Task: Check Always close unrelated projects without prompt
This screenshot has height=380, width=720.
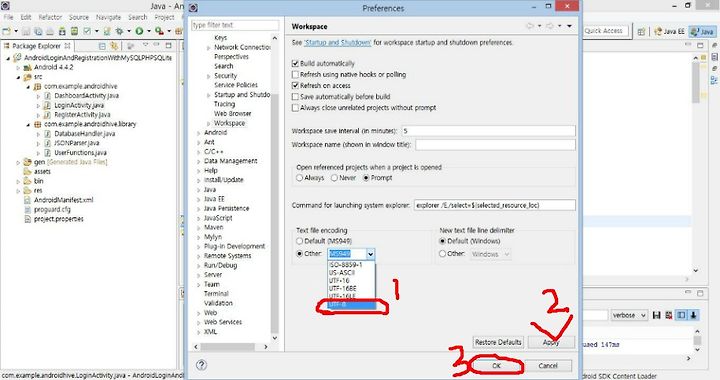Action: (295, 107)
